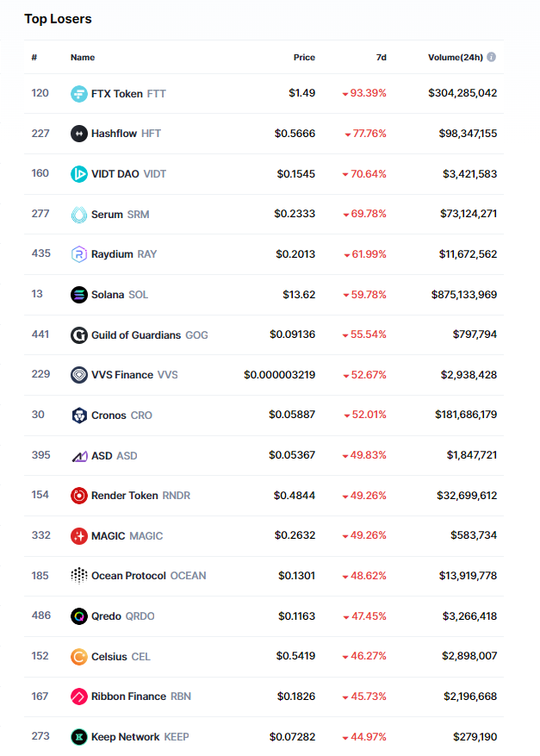Open the Guild of Guardians link

137,335
